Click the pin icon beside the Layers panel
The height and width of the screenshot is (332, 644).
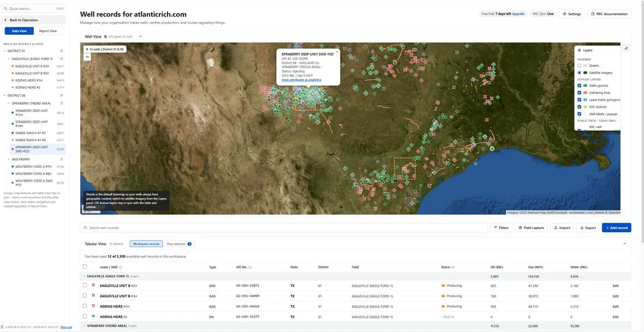point(626,49)
